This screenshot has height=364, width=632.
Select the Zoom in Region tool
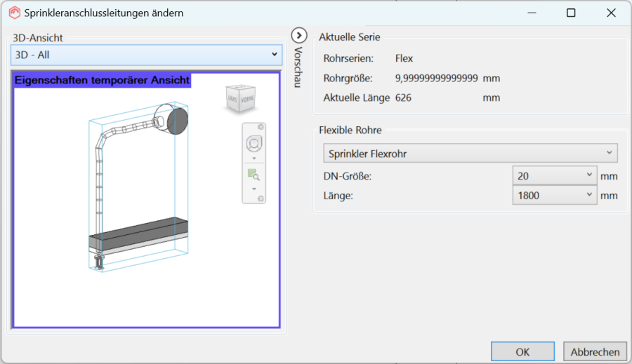[x=254, y=175]
